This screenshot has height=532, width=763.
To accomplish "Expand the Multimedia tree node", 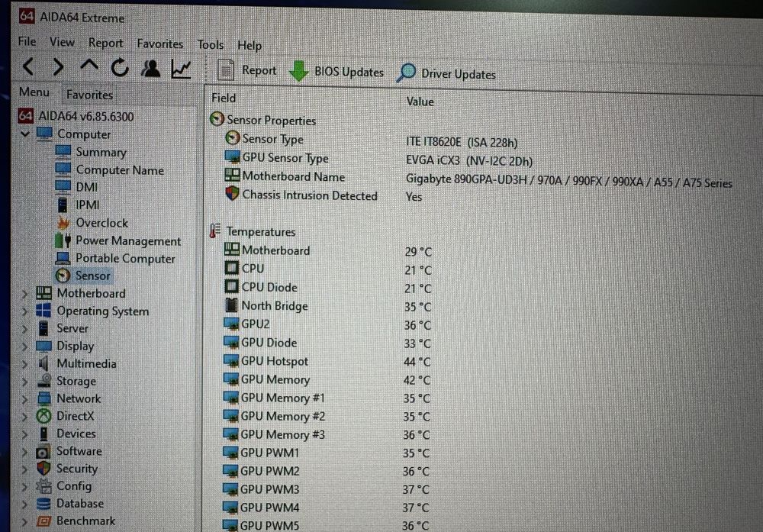I will point(25,363).
